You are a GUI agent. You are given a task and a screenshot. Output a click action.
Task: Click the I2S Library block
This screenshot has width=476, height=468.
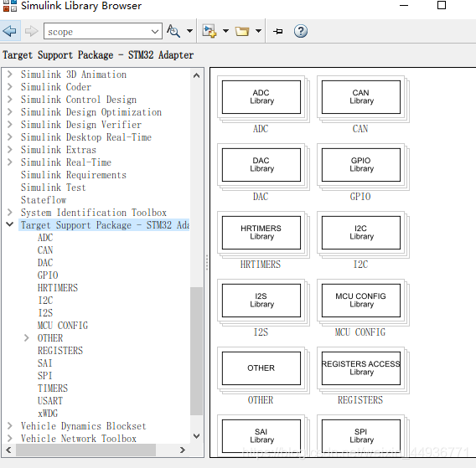click(x=261, y=301)
